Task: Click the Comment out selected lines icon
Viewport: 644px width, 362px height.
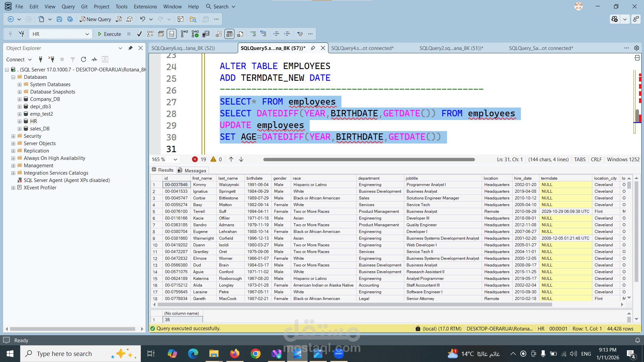Action: pos(253,34)
